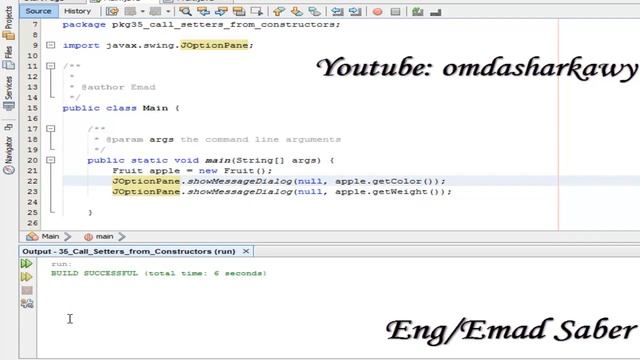This screenshot has width=640, height=360.
Task: Open the Services side panel
Action: (x=9, y=93)
